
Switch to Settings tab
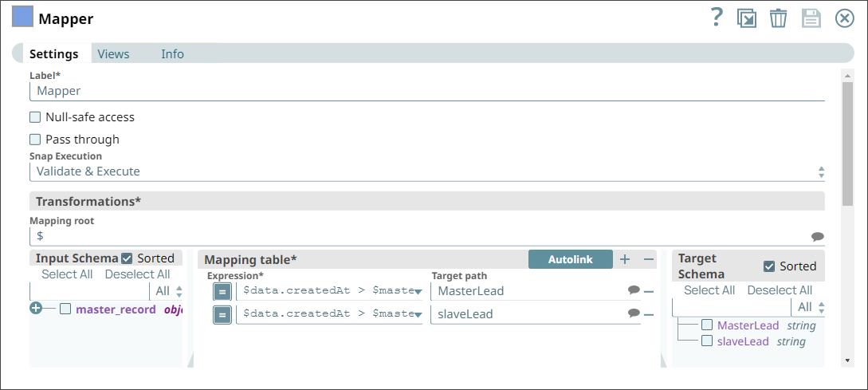point(53,54)
